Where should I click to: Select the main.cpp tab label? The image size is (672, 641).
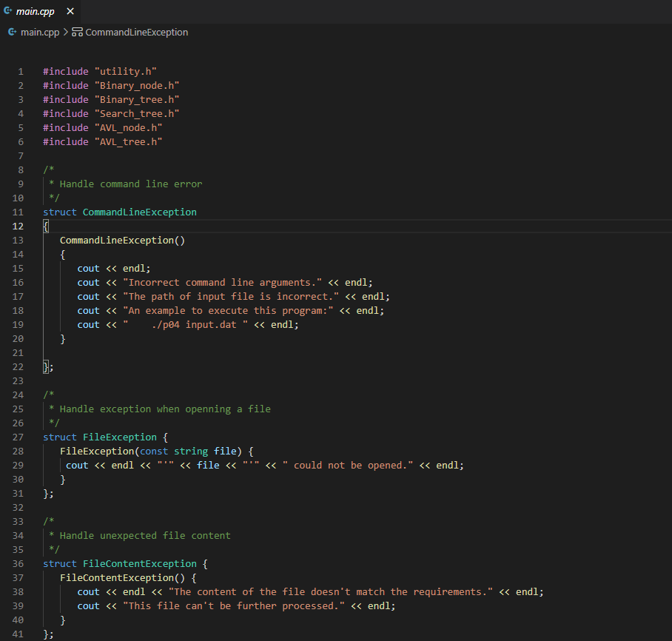[36, 12]
